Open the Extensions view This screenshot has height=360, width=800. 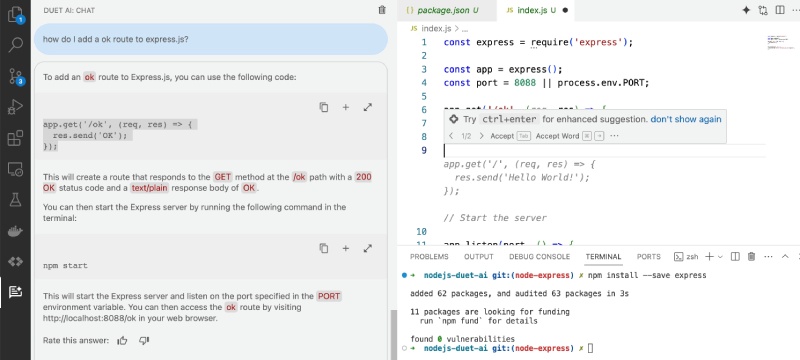[15, 138]
